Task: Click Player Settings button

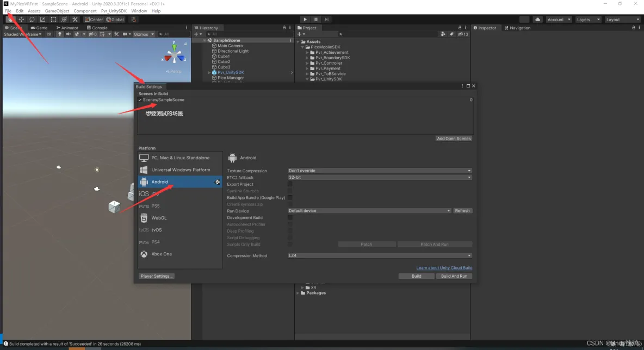Action: click(x=157, y=276)
